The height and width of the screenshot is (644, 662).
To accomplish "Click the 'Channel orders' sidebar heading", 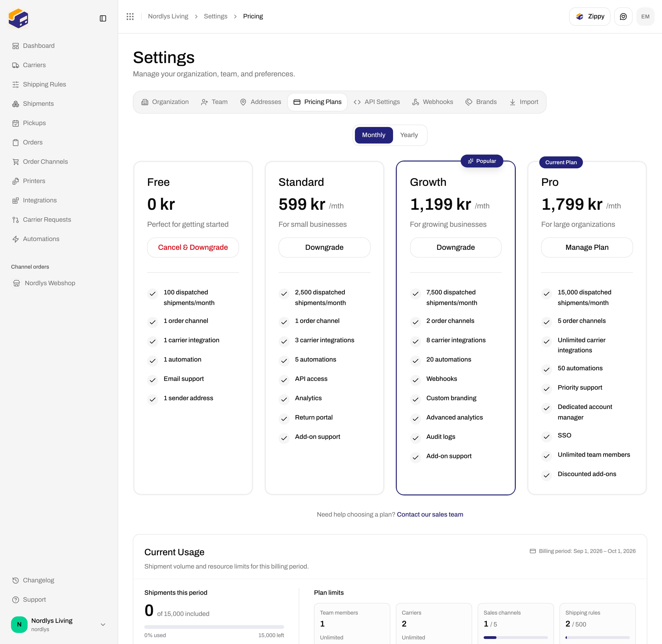I will 30,267.
